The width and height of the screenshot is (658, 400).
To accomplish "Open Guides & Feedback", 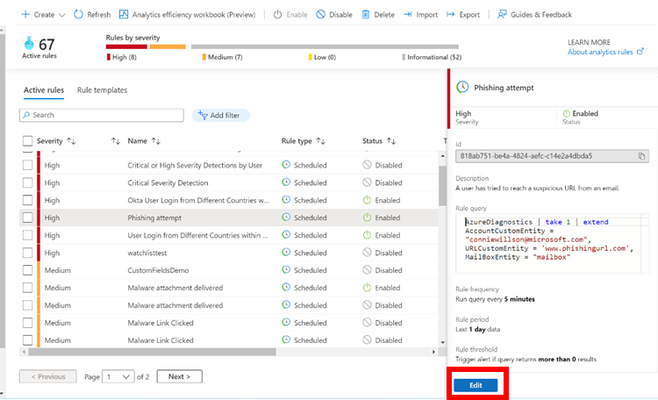I will 534,15.
